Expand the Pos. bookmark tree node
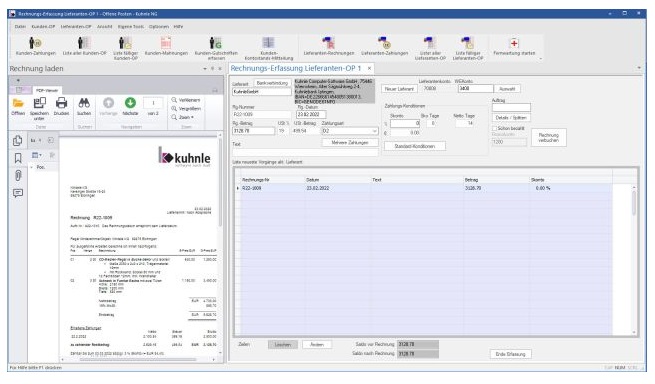 click(x=32, y=167)
